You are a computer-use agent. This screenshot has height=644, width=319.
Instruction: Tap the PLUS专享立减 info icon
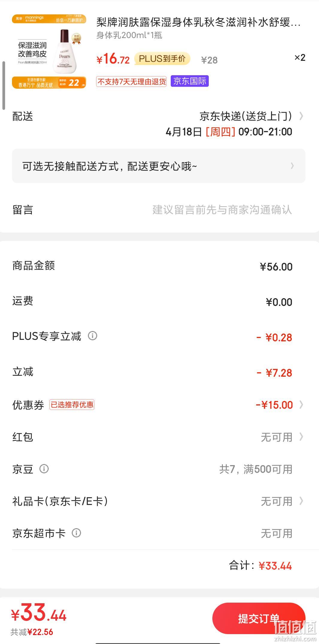93,336
